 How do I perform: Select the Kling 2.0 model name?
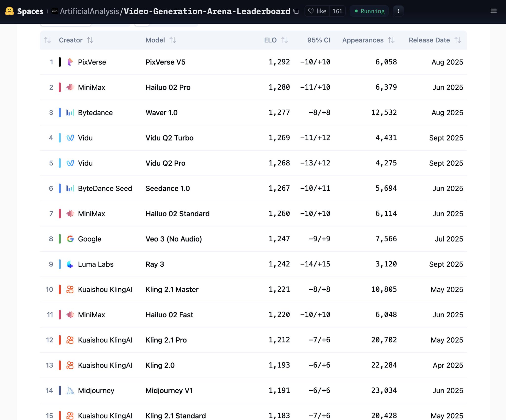click(160, 365)
